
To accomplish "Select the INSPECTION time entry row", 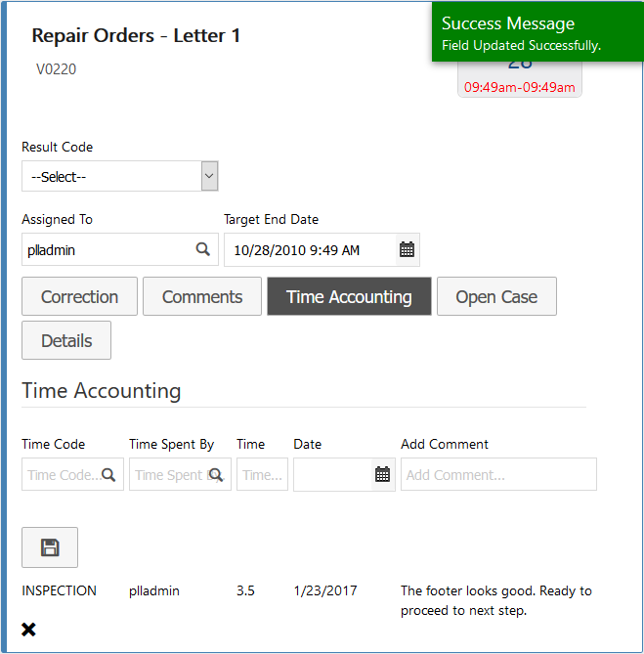I will (x=60, y=590).
